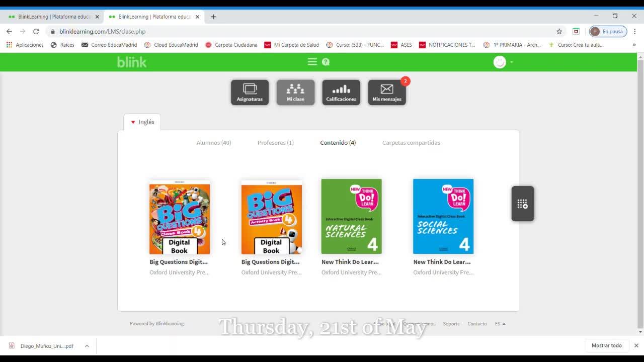This screenshot has height=362, width=644.
Task: Bookmark this page with the star
Action: (x=559, y=31)
